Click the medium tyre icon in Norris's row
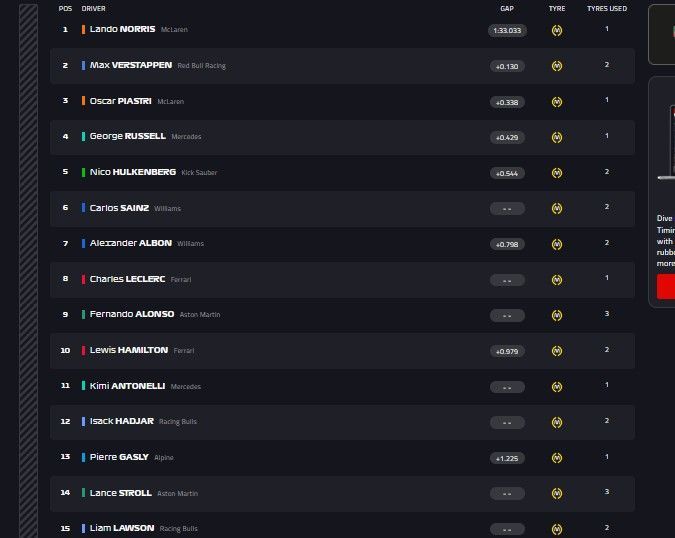This screenshot has height=538, width=675. (x=557, y=30)
